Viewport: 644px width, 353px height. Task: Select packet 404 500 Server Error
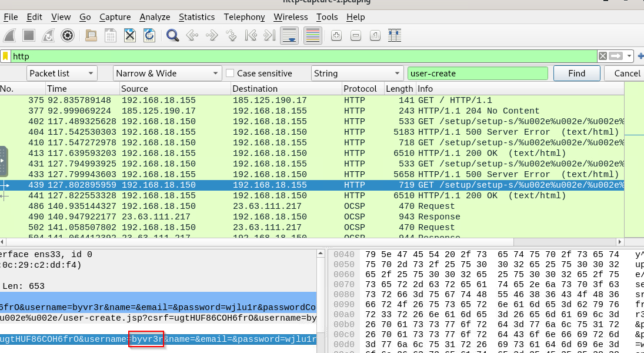pos(312,132)
